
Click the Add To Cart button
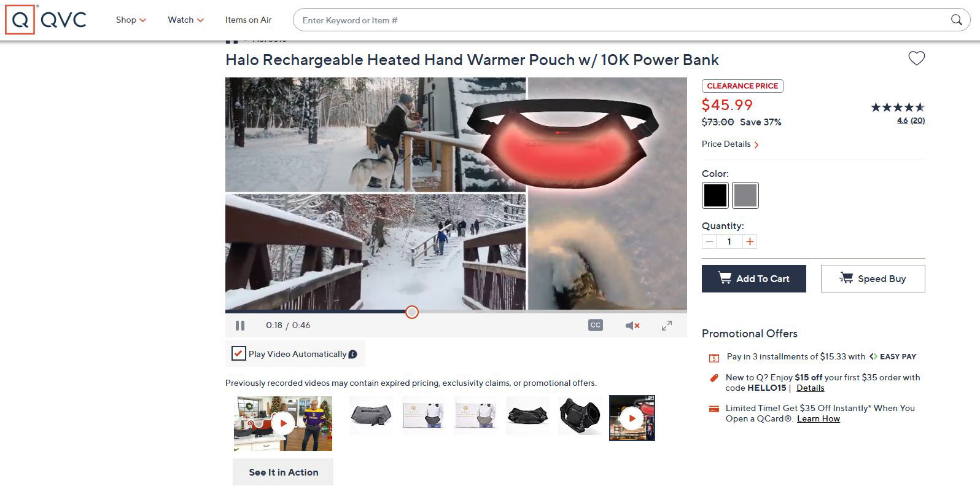tap(754, 279)
